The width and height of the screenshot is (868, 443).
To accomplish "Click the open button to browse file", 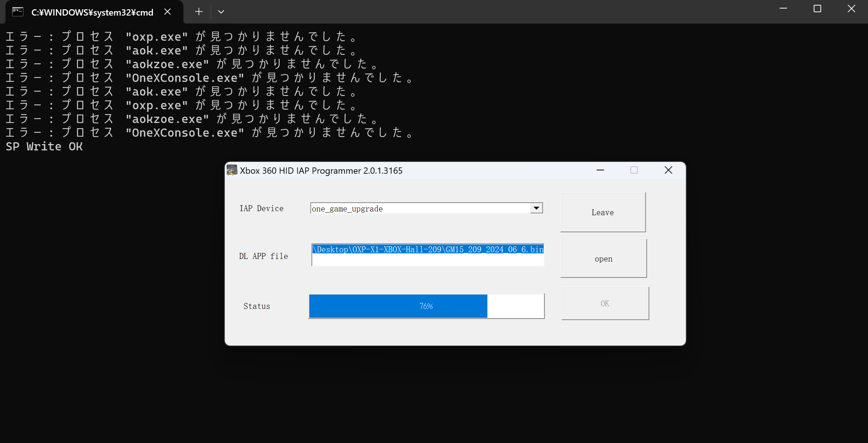I will [x=603, y=259].
